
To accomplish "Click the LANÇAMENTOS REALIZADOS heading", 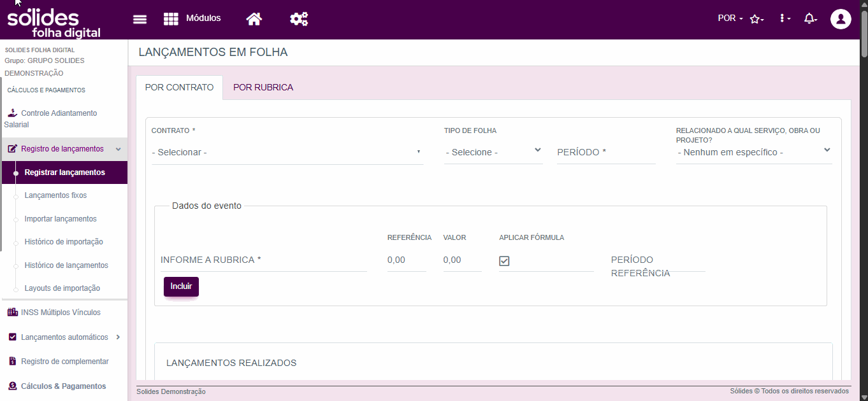I will (231, 363).
